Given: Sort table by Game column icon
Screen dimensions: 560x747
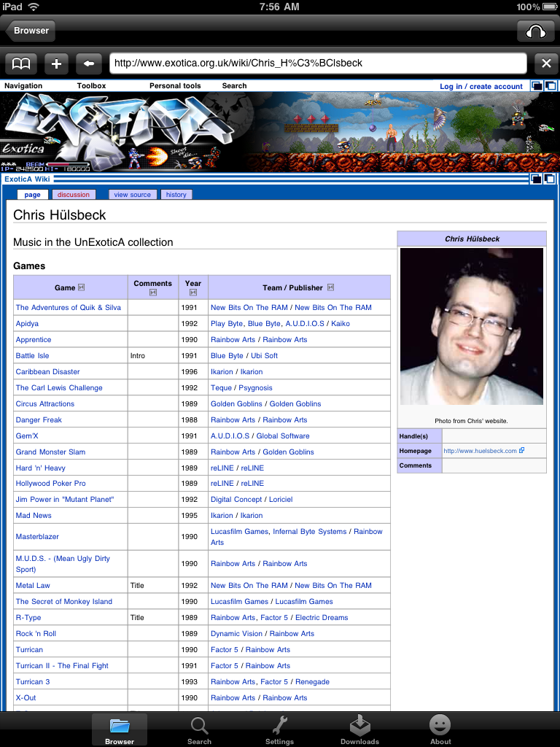Looking at the screenshot, I should pyautogui.click(x=82, y=287).
